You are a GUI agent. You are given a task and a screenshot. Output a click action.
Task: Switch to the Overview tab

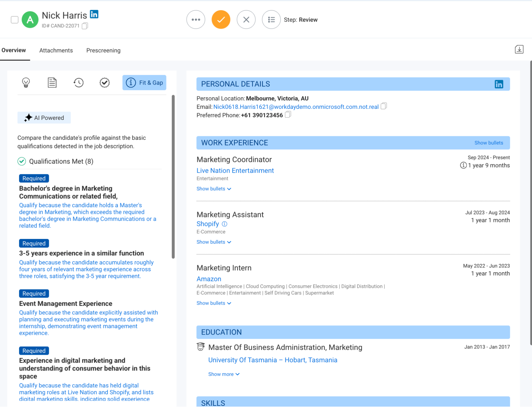coord(14,50)
